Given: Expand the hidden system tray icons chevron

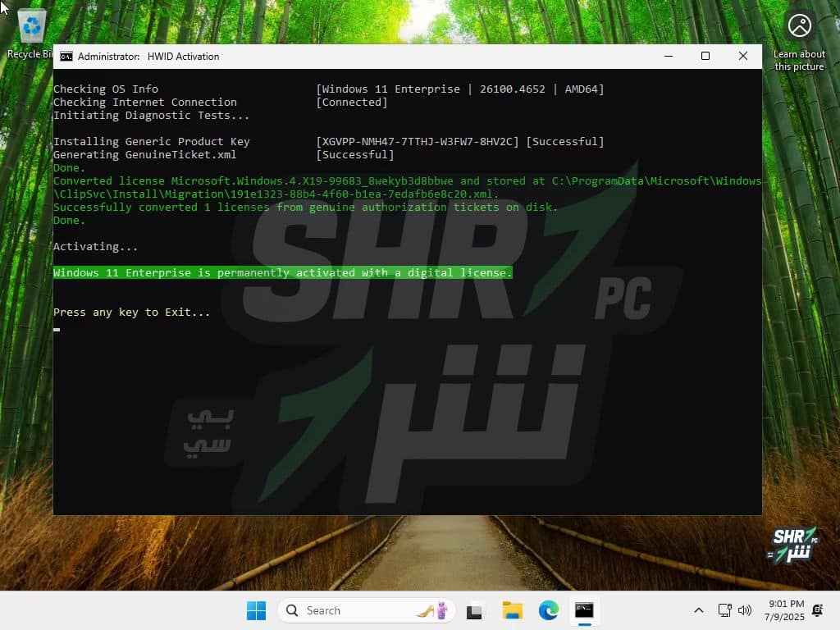Looking at the screenshot, I should pyautogui.click(x=699, y=610).
